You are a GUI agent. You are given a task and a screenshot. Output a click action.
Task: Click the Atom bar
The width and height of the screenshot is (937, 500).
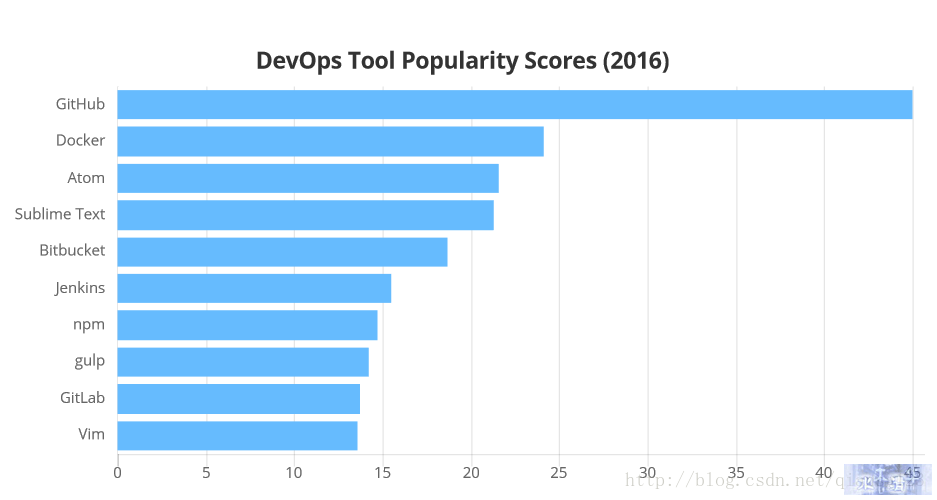(x=308, y=178)
